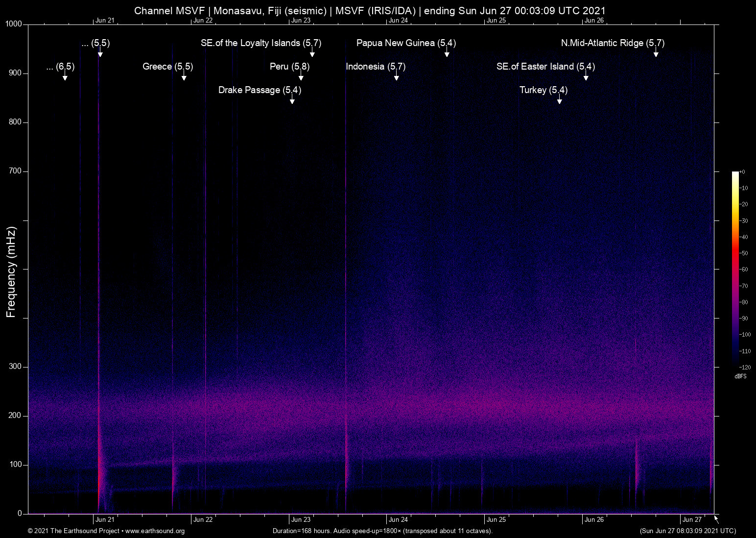
Task: Click the "+0" value on the color scale
Action: (742, 172)
